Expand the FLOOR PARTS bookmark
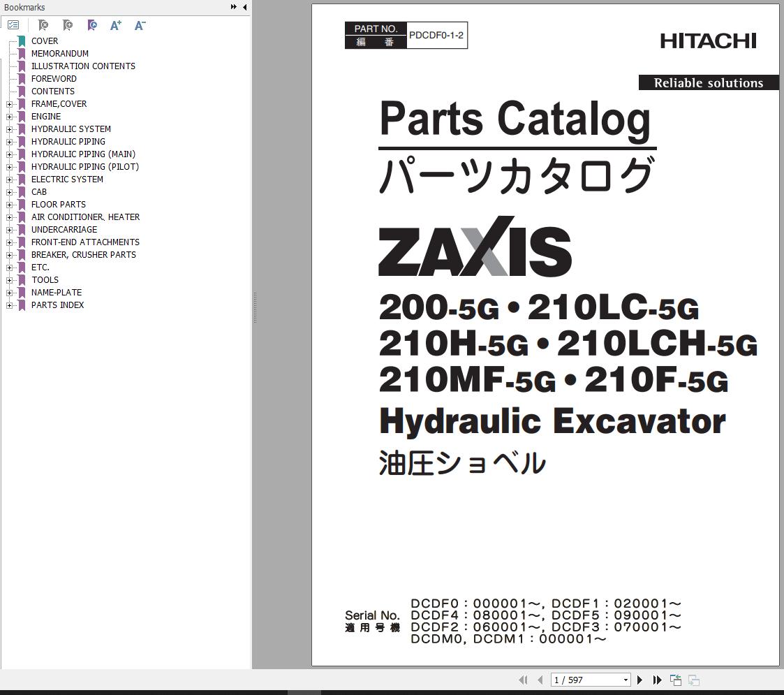This screenshot has width=784, height=695. tap(9, 205)
